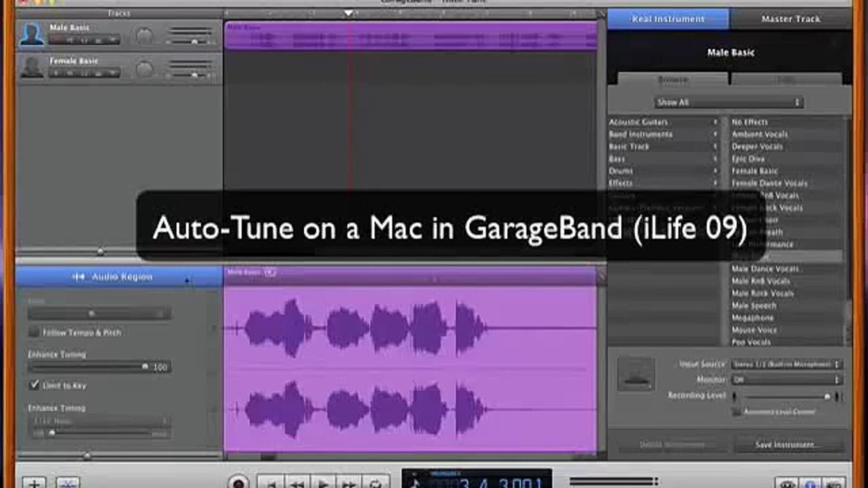Toggle the Cycle loop button
This screenshot has height=488, width=868.
coord(375,483)
